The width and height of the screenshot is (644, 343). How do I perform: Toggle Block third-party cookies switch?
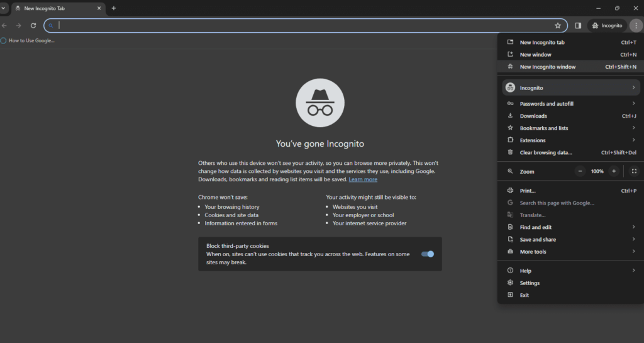(428, 254)
